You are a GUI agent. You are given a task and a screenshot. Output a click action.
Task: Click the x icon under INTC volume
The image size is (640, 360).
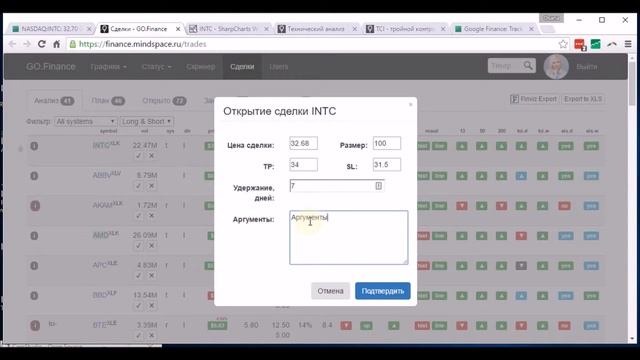coord(151,156)
